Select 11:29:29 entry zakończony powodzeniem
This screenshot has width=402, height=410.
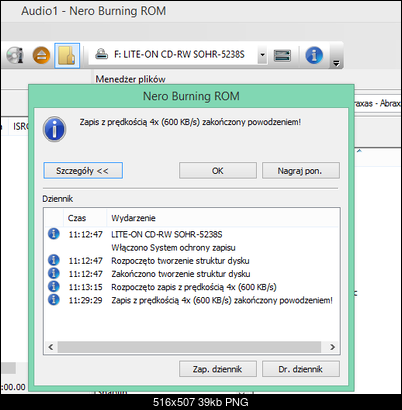pyautogui.click(x=192, y=300)
